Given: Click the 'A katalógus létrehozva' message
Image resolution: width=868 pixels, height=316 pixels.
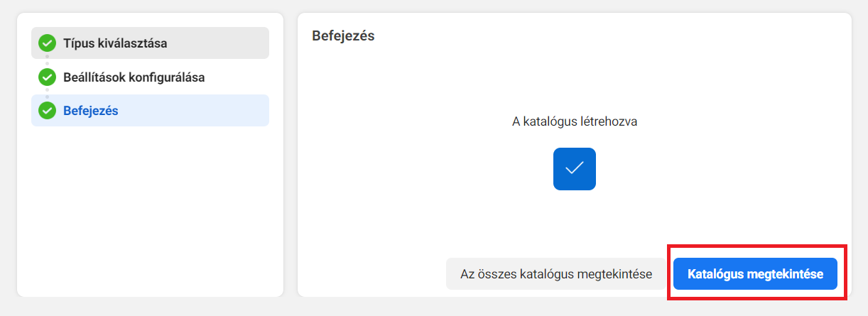Looking at the screenshot, I should [x=575, y=121].
